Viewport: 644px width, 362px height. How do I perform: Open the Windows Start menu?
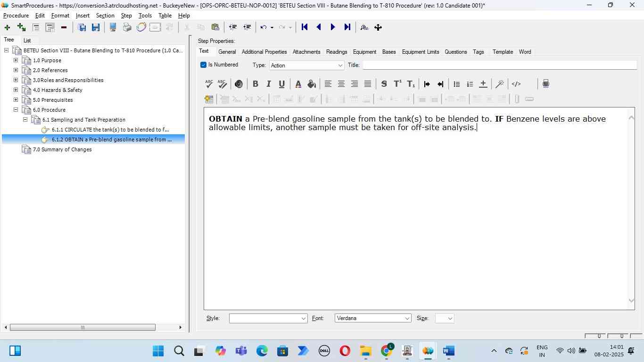pyautogui.click(x=158, y=351)
